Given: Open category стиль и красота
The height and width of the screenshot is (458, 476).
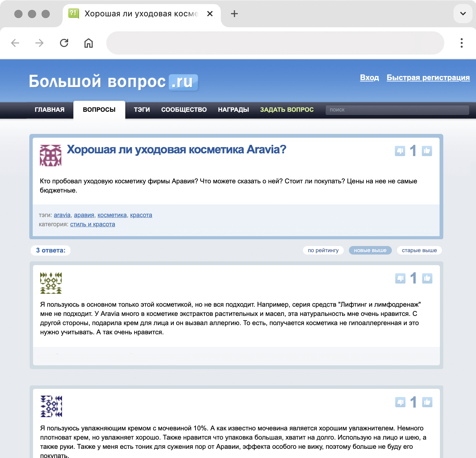Looking at the screenshot, I should pos(93,224).
